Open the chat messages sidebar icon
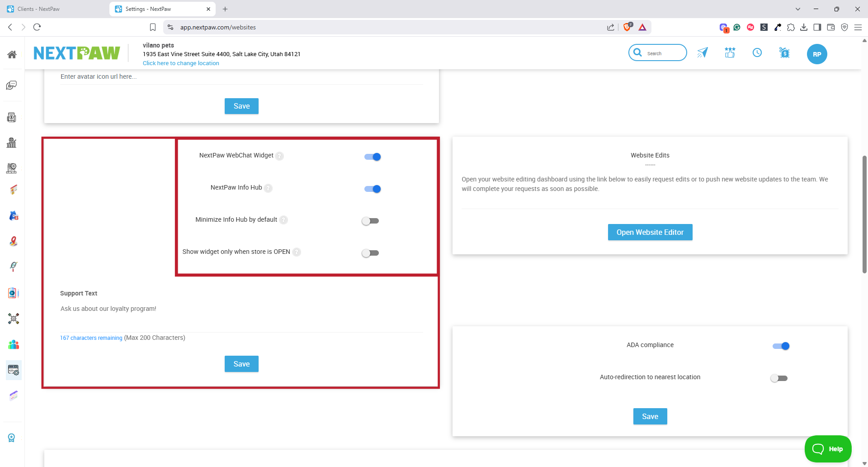This screenshot has height=467, width=868. click(12, 85)
